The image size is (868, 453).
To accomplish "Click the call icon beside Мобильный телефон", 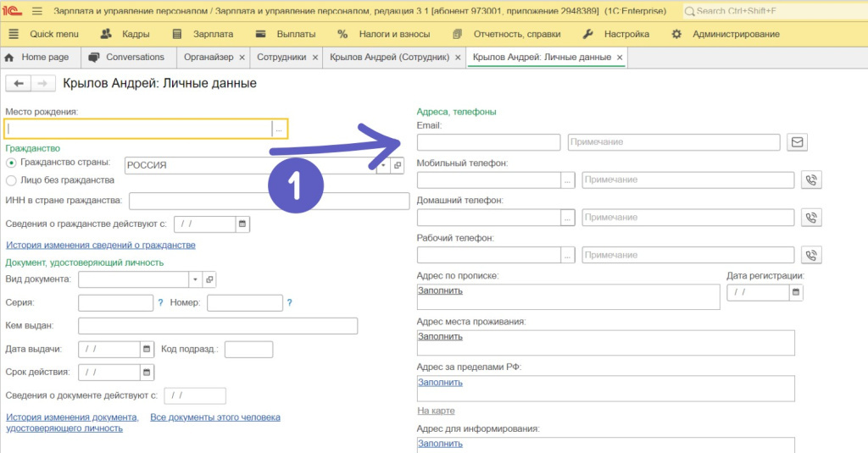I will pos(812,180).
